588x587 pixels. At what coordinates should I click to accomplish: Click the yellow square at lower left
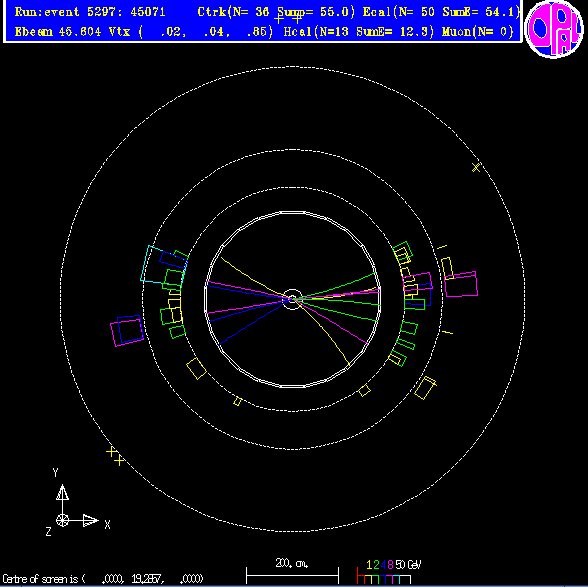pos(196,368)
